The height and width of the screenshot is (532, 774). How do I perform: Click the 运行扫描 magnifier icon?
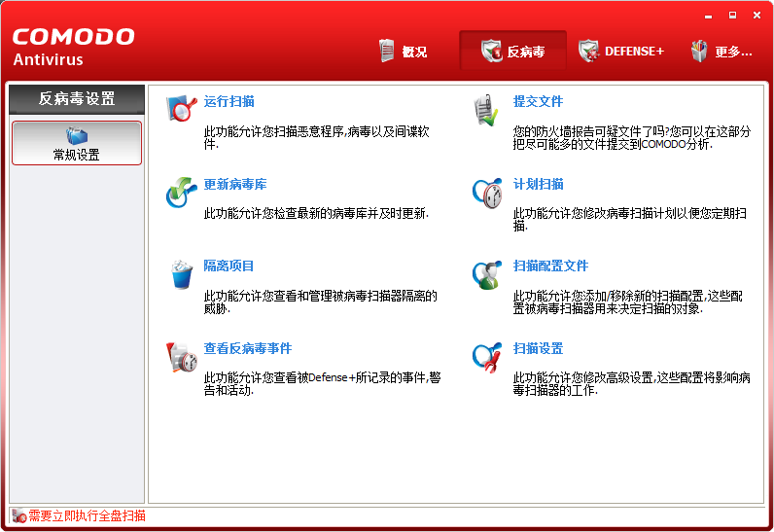tap(181, 108)
